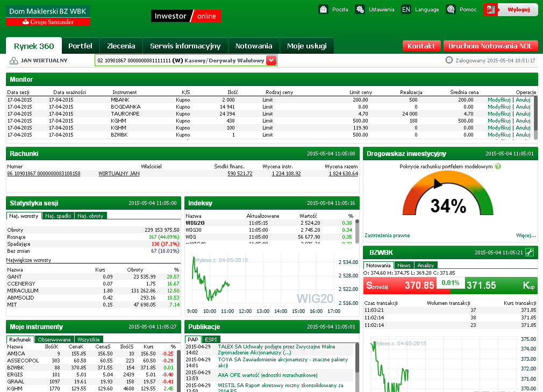Viewport: 543px width, 392px height.
Task: Click the EN language icon
Action: 406,9
